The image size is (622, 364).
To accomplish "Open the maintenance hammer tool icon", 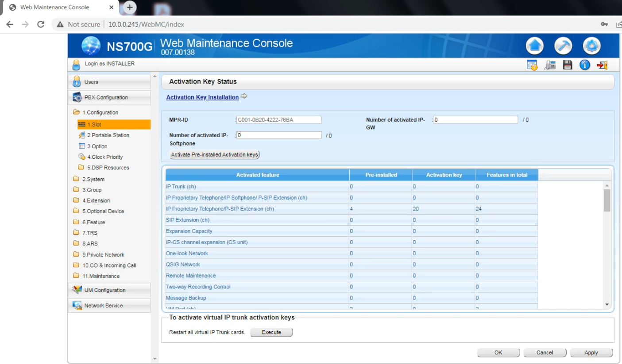I will click(564, 46).
